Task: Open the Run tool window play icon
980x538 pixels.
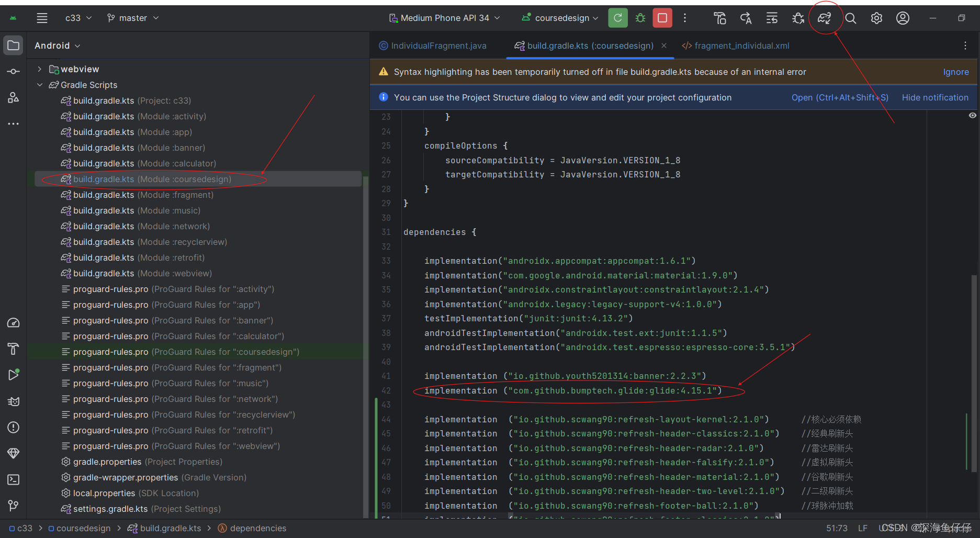Action: click(x=13, y=375)
